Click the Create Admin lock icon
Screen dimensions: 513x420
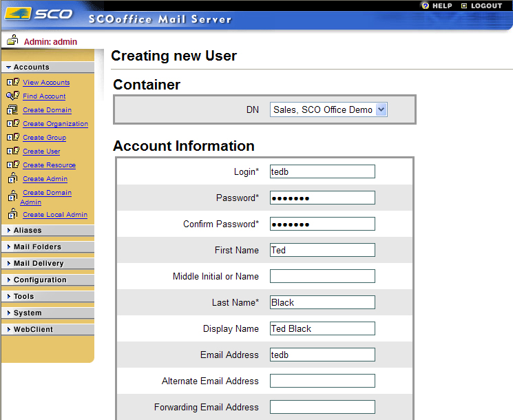[12, 179]
